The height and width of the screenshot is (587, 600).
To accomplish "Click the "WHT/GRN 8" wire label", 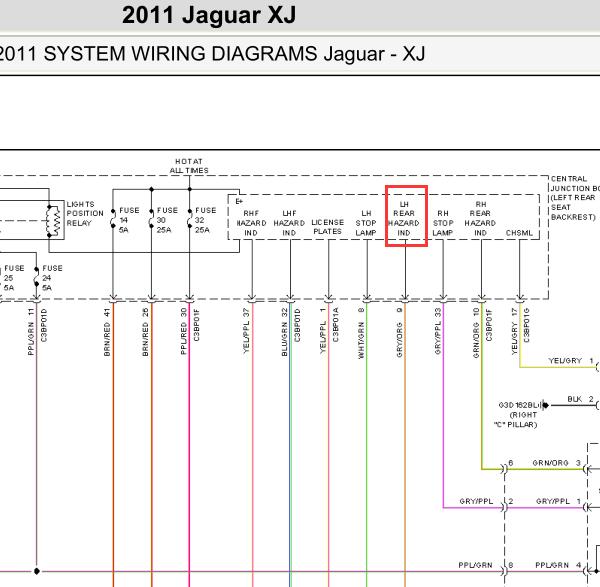I will tap(361, 333).
